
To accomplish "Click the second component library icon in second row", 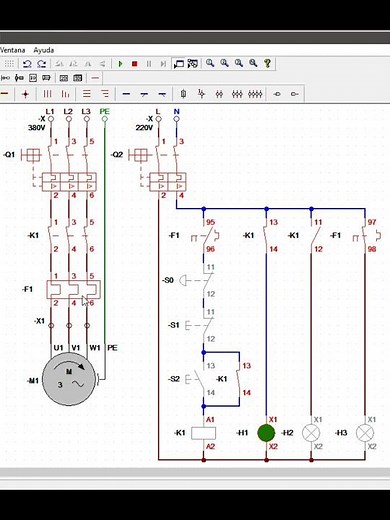I will click(19, 78).
